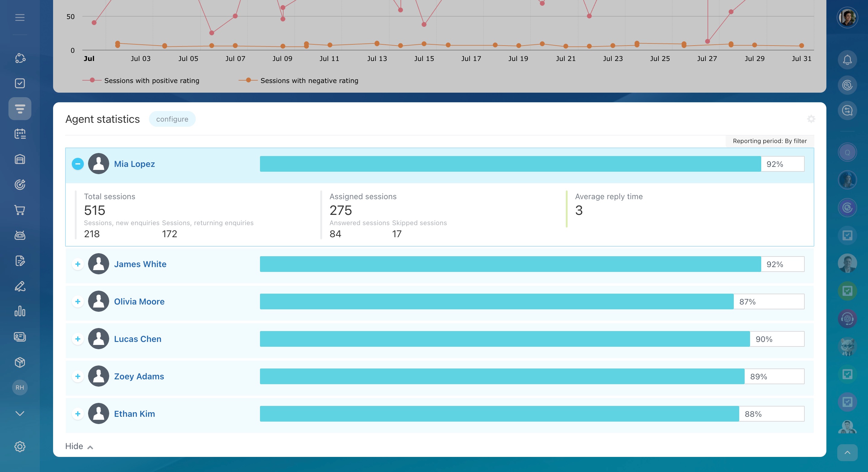Open Olivia Moore's agent profile link
The height and width of the screenshot is (472, 868).
[x=139, y=301]
